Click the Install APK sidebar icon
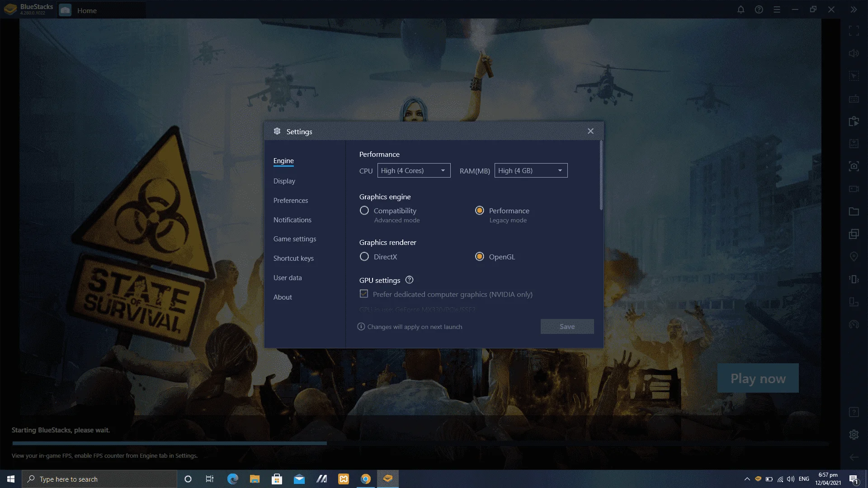 point(854,144)
